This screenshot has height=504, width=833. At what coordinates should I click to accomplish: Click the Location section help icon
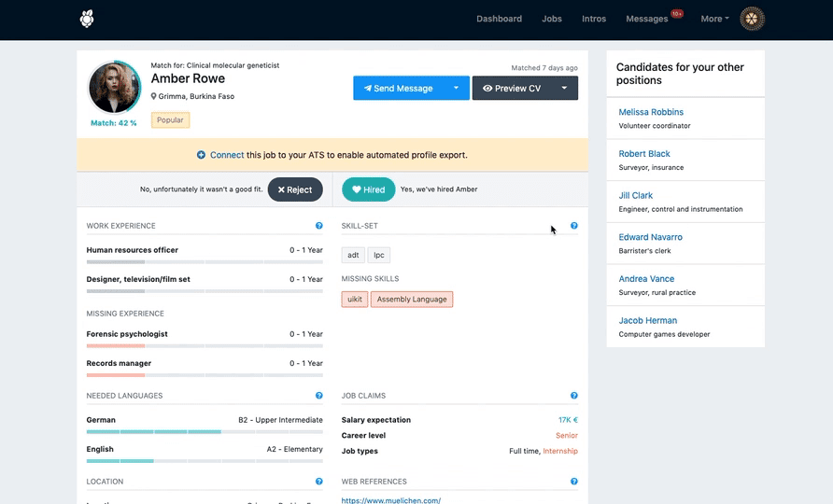(x=318, y=482)
